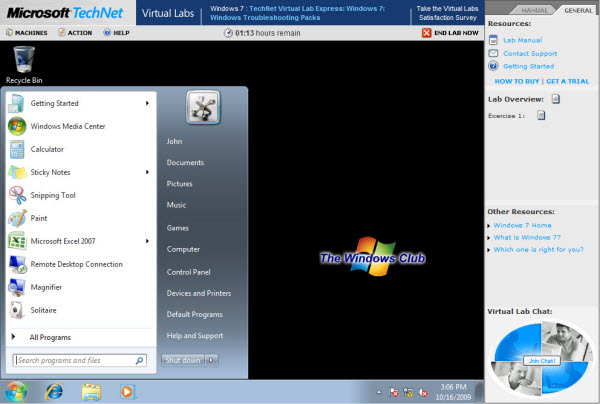Open the Machines menu

point(27,33)
